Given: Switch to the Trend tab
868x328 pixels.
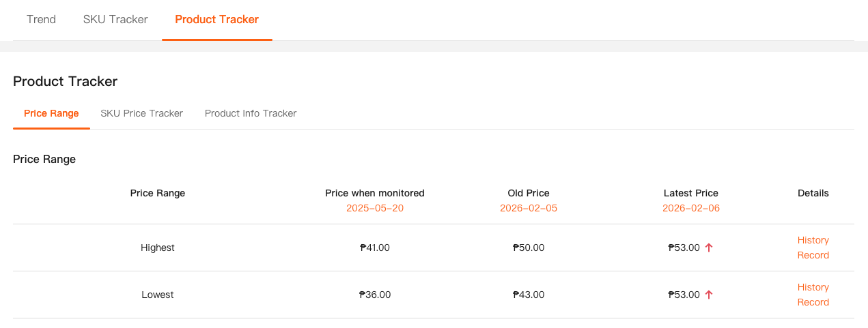Looking at the screenshot, I should 41,19.
